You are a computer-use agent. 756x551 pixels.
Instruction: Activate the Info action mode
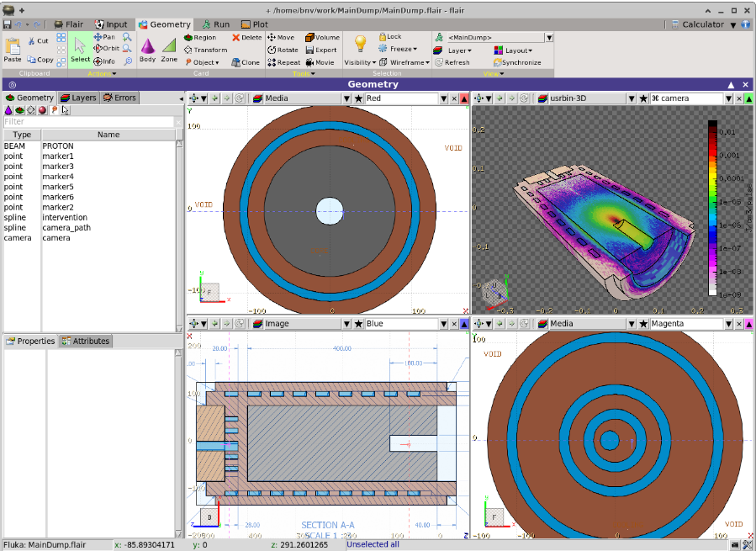click(104, 61)
